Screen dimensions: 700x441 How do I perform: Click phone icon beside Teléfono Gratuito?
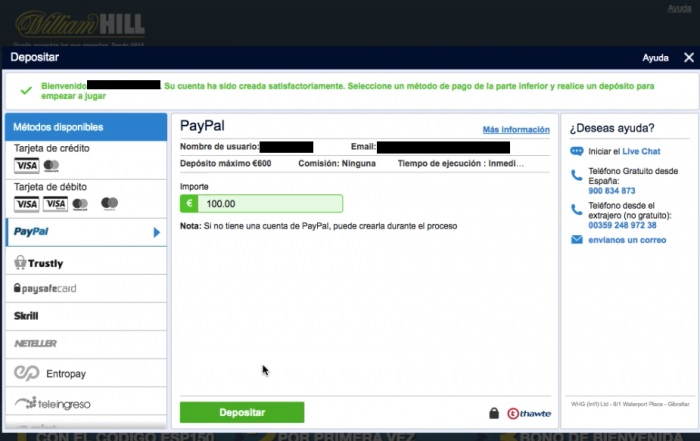[x=577, y=175]
